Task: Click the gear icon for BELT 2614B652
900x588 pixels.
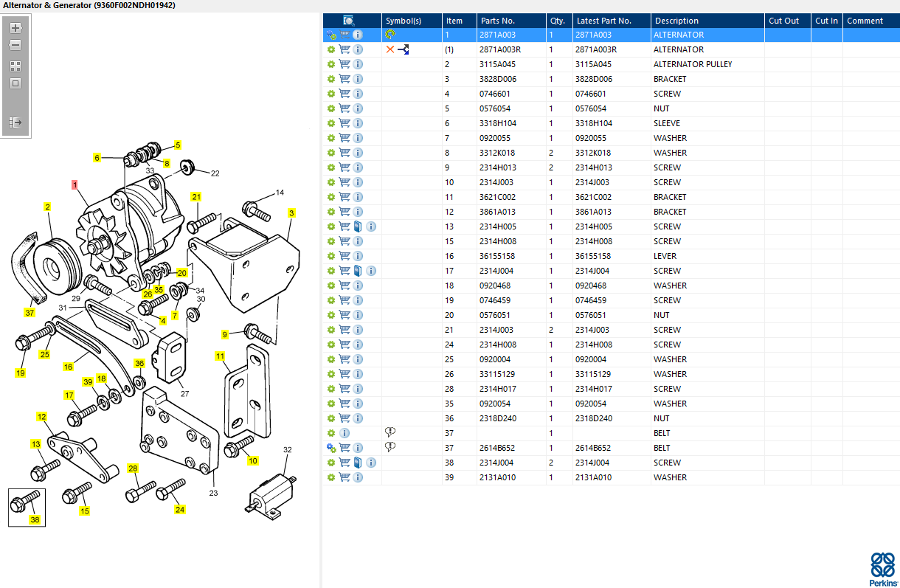Action: point(331,448)
